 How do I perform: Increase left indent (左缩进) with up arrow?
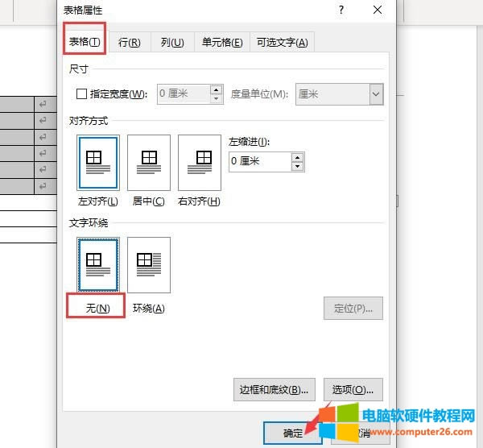coord(298,156)
